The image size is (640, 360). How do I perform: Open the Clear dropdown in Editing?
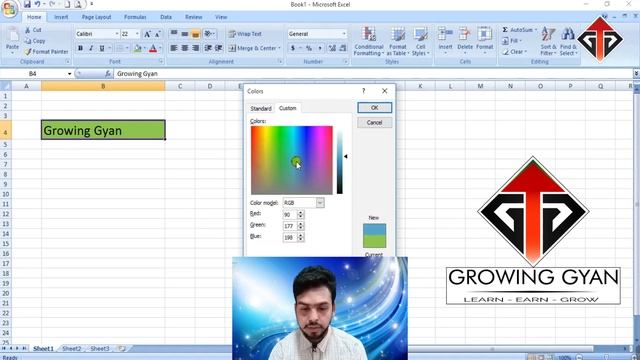[514, 52]
